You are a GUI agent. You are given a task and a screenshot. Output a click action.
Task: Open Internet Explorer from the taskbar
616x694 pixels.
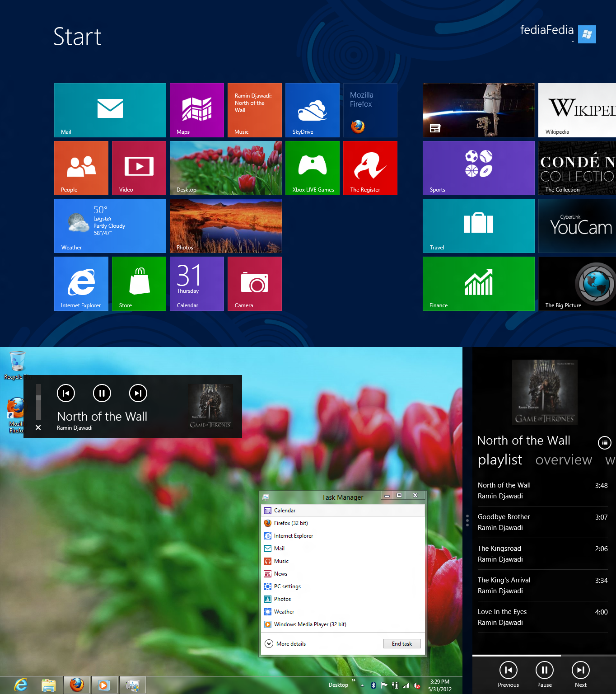pos(21,685)
